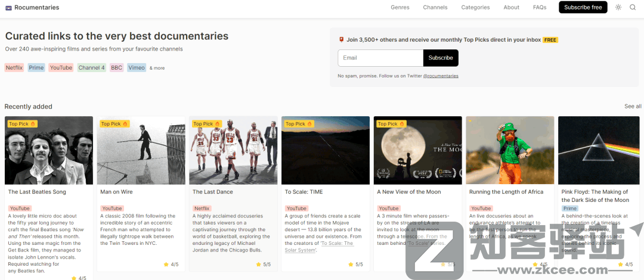Toggle the light/dark theme sun icon
Viewport: 644px width, 280px height.
[x=618, y=7]
